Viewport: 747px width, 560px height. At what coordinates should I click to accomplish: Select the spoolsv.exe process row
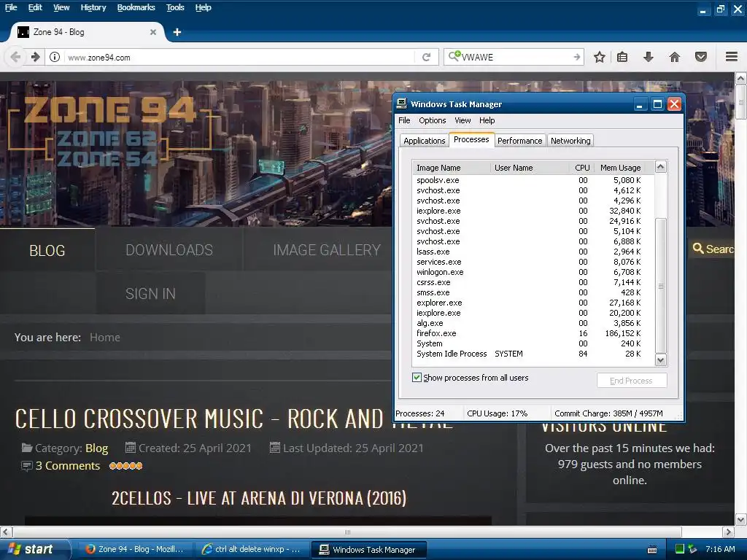click(x=533, y=180)
